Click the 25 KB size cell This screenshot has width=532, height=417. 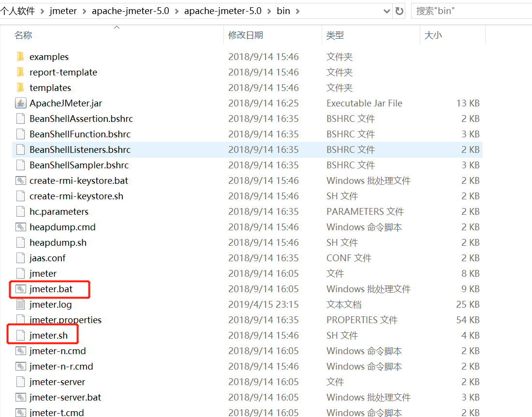468,304
